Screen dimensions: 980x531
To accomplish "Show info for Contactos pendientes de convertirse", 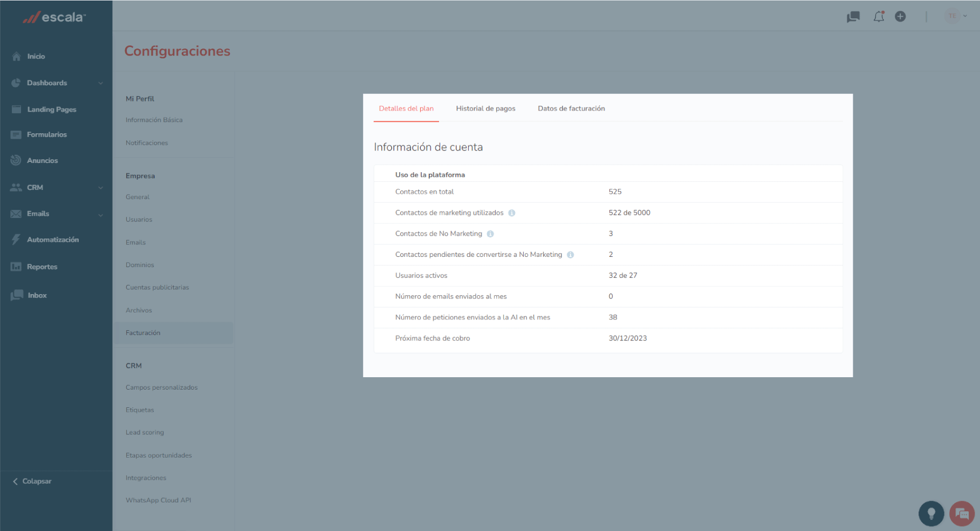I will (x=571, y=255).
